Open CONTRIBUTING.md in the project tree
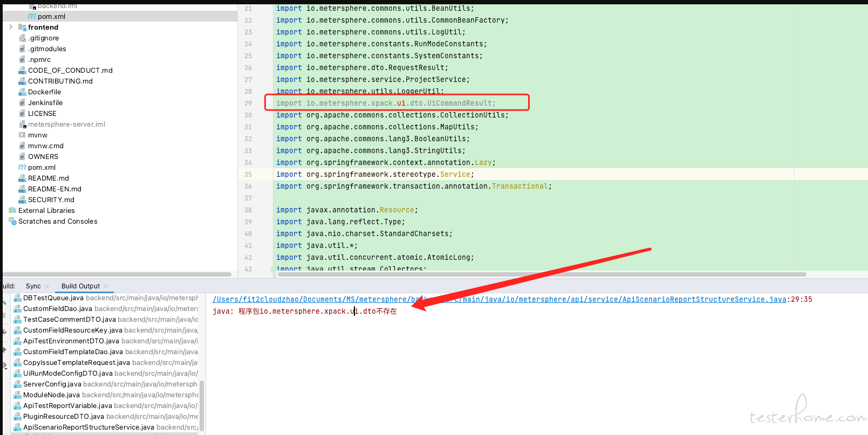Screen dimensions: 868x435 [60, 81]
